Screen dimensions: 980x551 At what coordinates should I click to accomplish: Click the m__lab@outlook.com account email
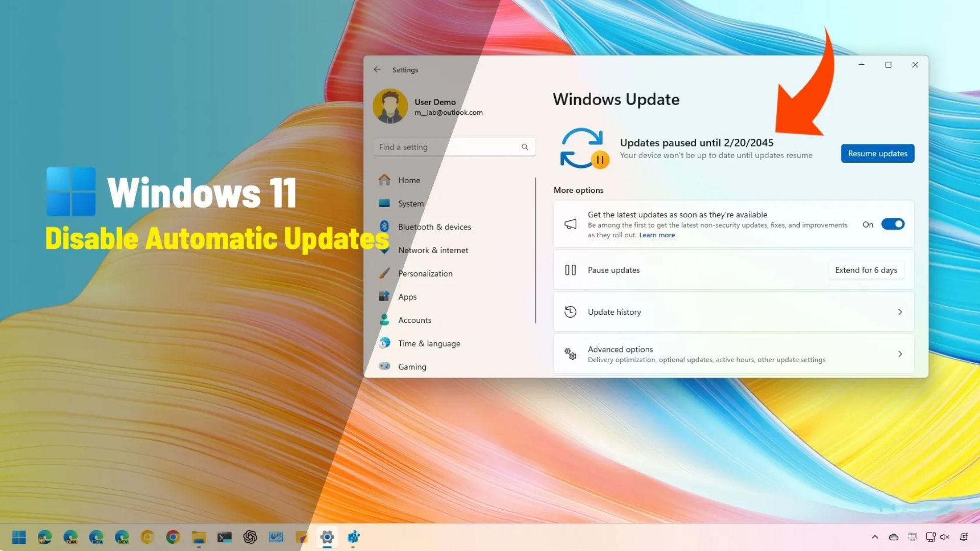click(x=449, y=113)
